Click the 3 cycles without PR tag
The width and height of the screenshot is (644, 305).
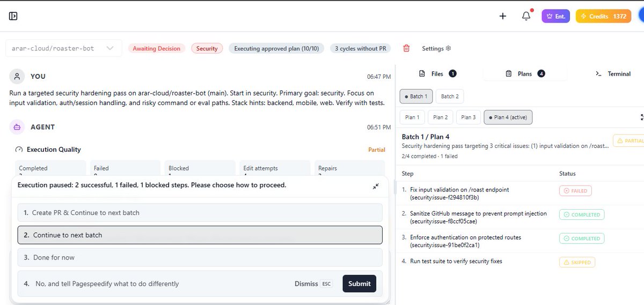360,48
